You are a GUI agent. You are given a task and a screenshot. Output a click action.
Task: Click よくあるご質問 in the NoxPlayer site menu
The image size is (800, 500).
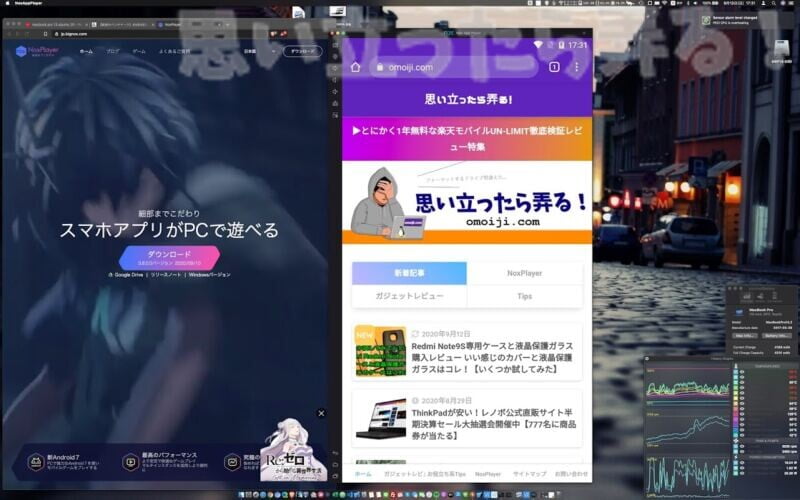(174, 52)
